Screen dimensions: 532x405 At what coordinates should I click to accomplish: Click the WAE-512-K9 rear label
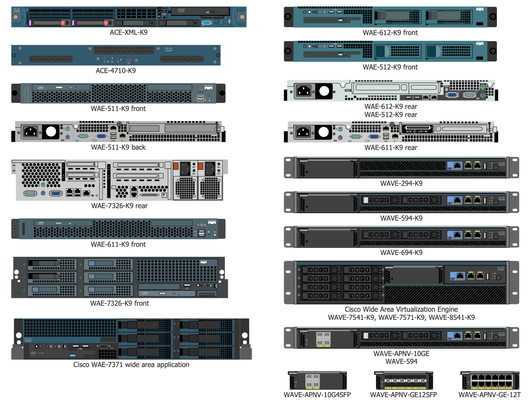[x=391, y=115]
